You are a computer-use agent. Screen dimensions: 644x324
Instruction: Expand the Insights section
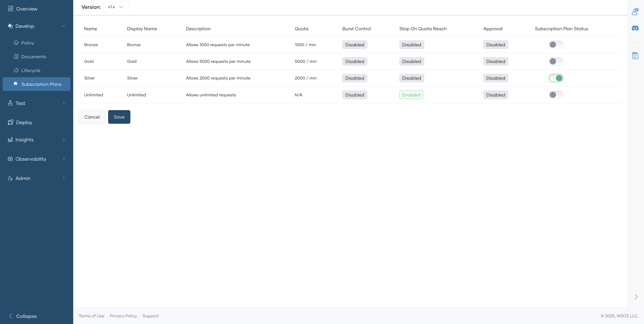pos(24,139)
